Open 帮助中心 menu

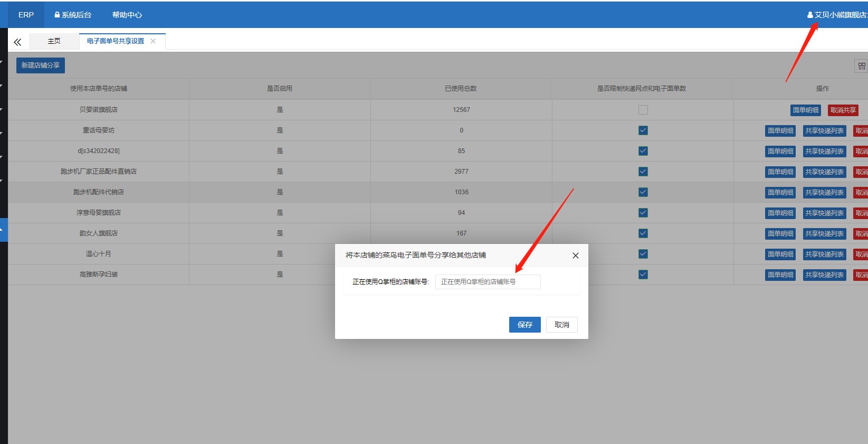tap(127, 15)
